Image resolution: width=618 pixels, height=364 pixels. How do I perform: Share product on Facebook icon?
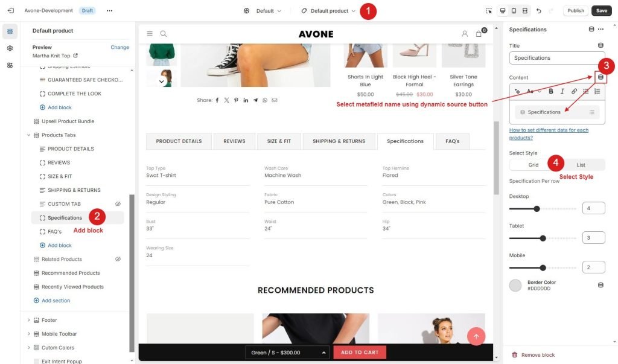click(217, 100)
